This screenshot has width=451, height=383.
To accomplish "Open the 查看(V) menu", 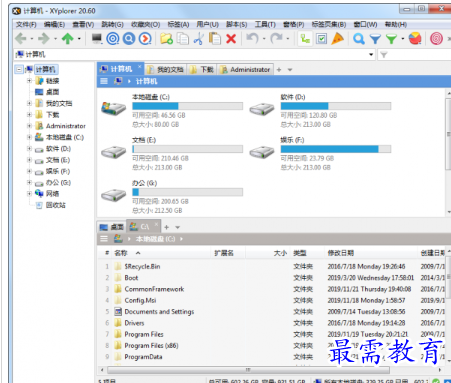I will tap(83, 24).
